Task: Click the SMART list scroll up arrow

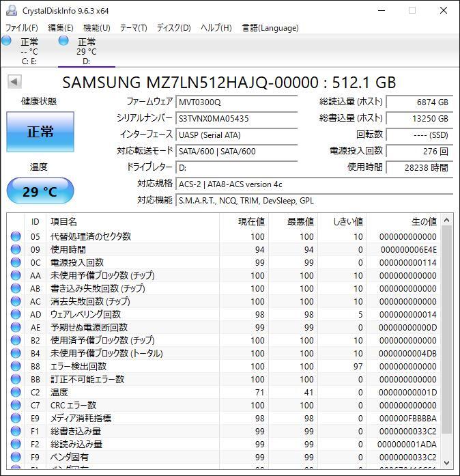Action: pos(446,220)
